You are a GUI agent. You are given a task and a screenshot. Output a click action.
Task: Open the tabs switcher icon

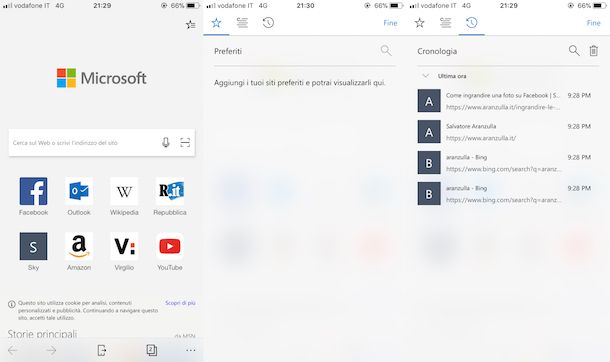point(152,350)
